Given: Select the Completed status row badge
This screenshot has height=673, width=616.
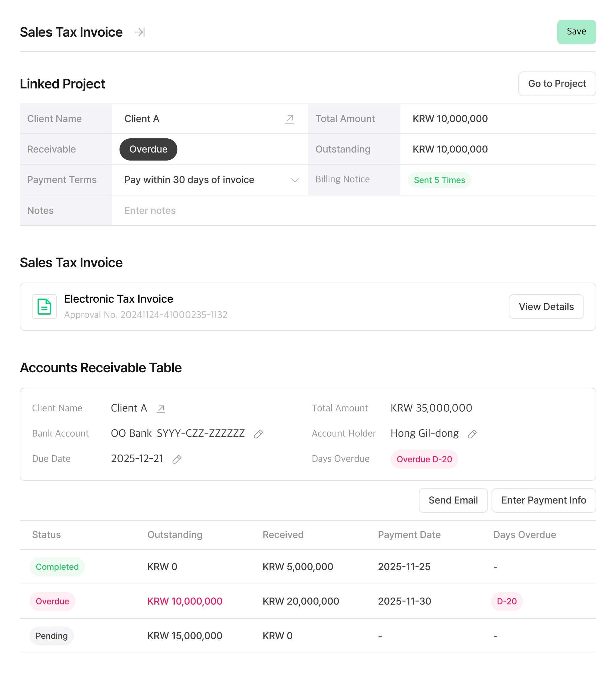Looking at the screenshot, I should tap(57, 567).
